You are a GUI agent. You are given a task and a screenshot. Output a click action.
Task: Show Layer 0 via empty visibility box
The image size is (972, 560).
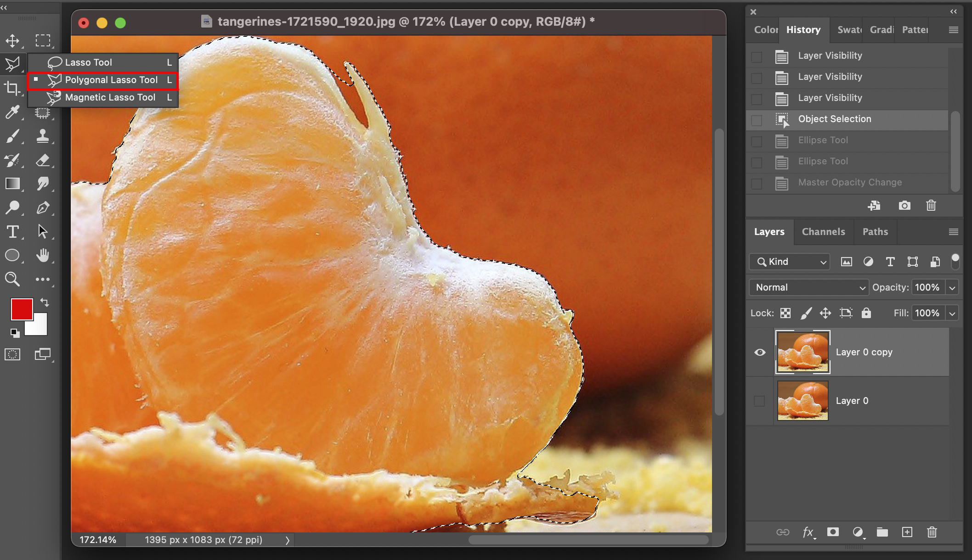(x=760, y=401)
